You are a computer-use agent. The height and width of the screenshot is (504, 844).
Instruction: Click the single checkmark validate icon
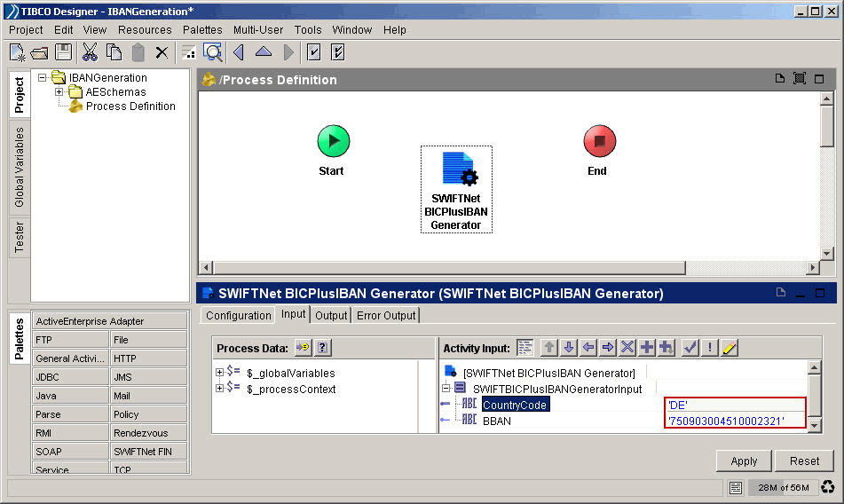point(313,52)
